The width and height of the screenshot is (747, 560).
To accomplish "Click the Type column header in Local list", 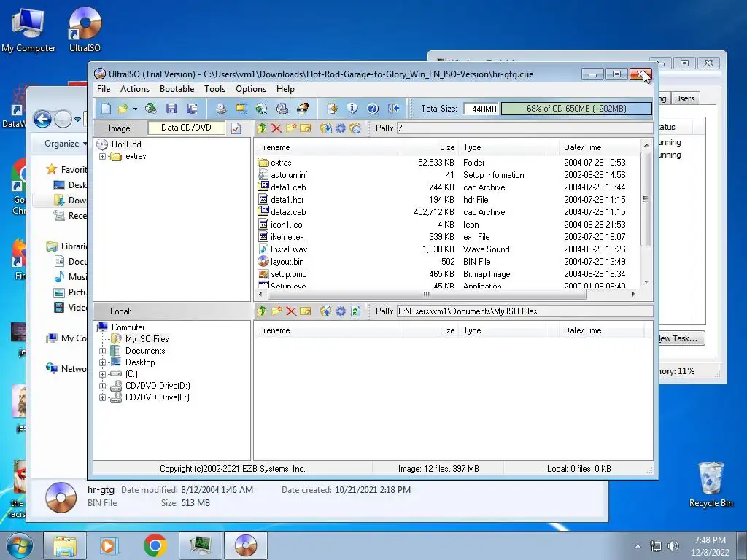I will click(x=502, y=330).
